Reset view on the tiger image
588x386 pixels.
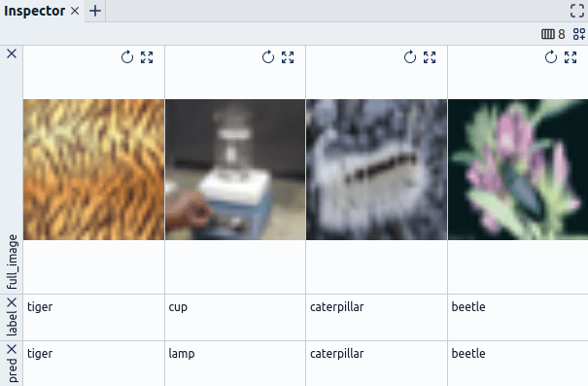127,57
